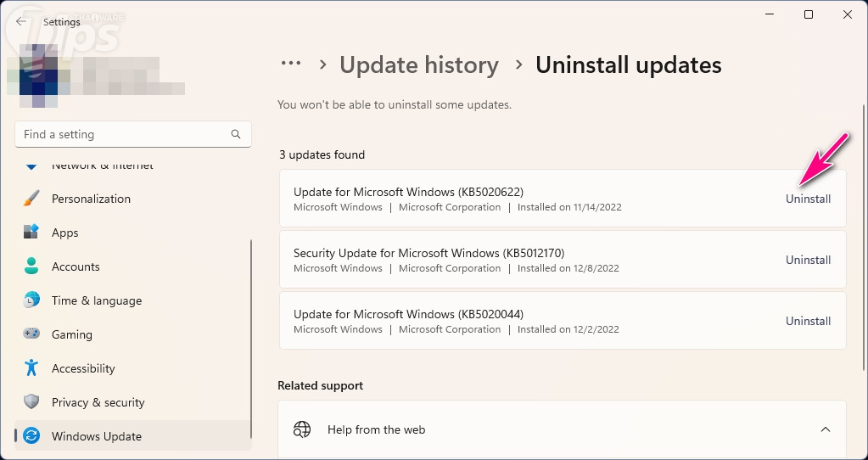Uninstall security update KB5012170
The height and width of the screenshot is (460, 868).
[x=808, y=260]
